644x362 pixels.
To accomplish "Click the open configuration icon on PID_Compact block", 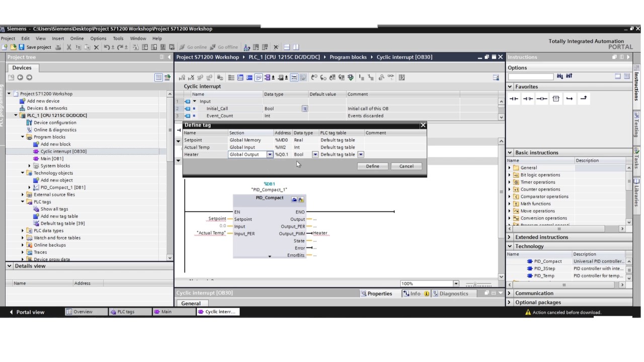I will point(294,200).
